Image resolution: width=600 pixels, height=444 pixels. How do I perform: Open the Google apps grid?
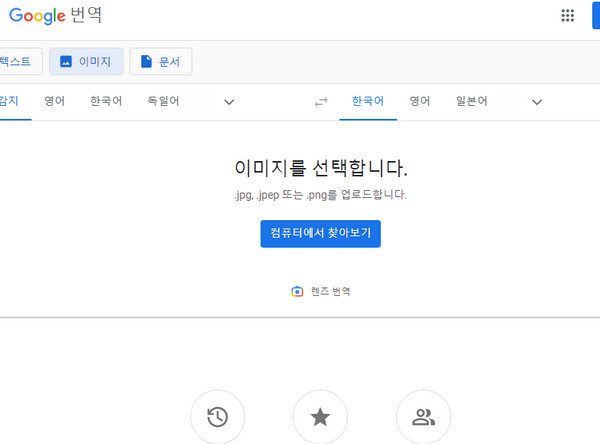coord(567,15)
